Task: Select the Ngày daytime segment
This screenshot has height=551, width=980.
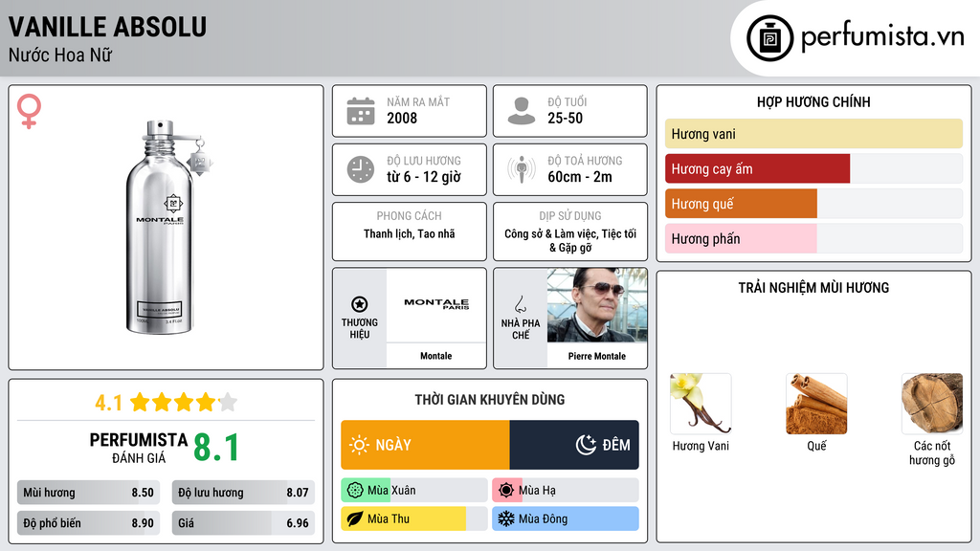Action: [x=425, y=445]
